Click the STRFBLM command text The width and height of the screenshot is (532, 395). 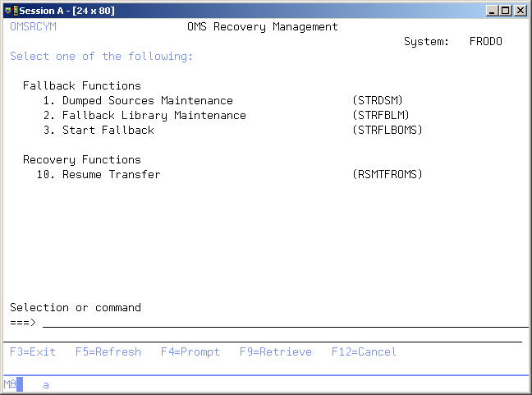coord(381,115)
